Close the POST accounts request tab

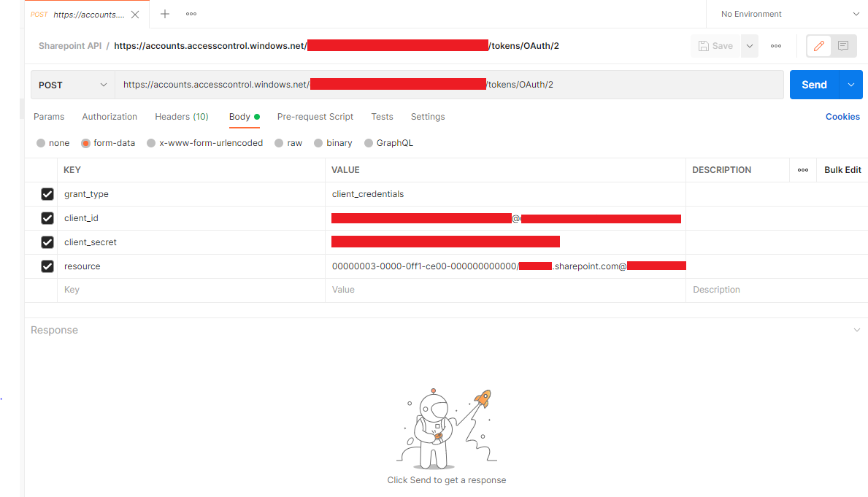coord(135,15)
